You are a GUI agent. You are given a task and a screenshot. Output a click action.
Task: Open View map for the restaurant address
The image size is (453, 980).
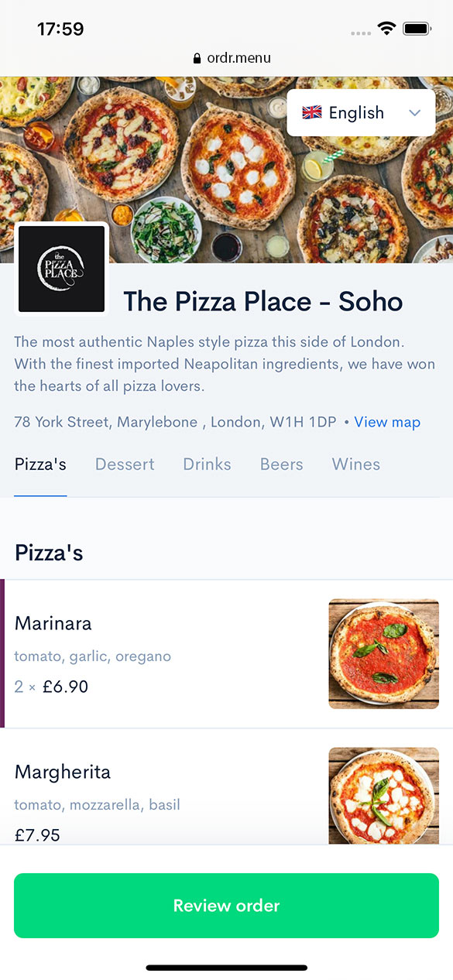point(387,422)
